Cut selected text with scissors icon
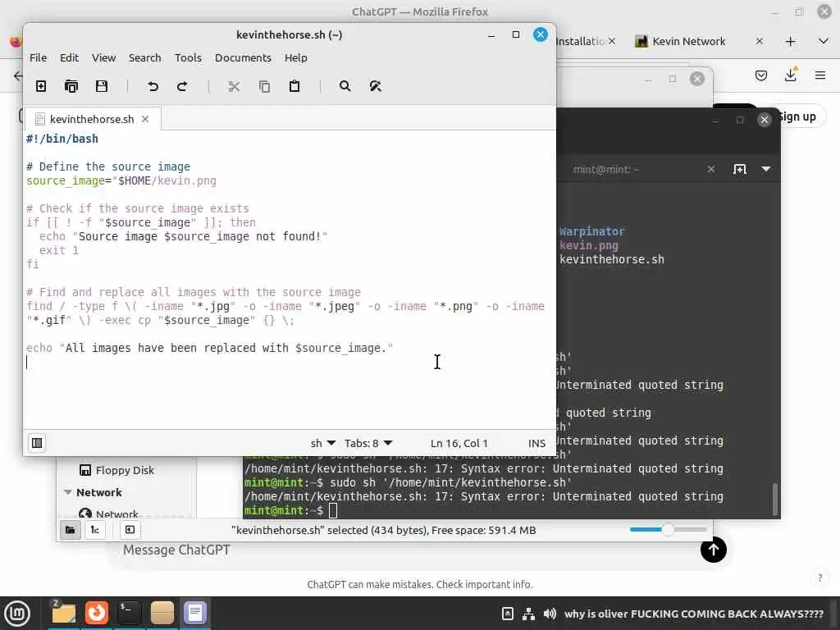This screenshot has height=630, width=840. (x=234, y=86)
